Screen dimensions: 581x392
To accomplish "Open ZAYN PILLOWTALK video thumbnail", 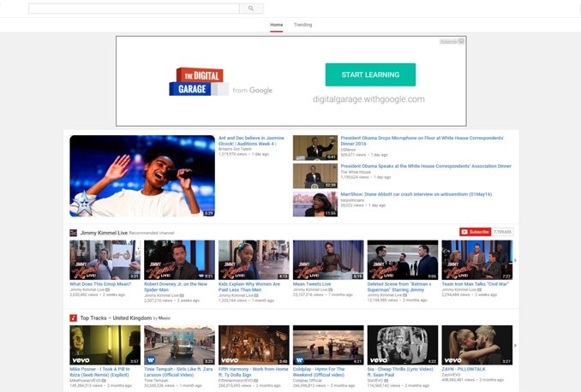I will (x=477, y=345).
